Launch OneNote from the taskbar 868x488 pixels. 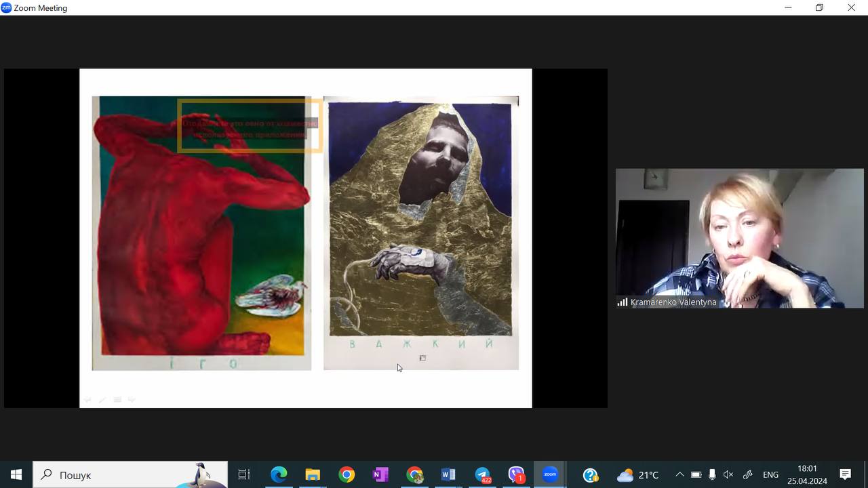pos(380,474)
